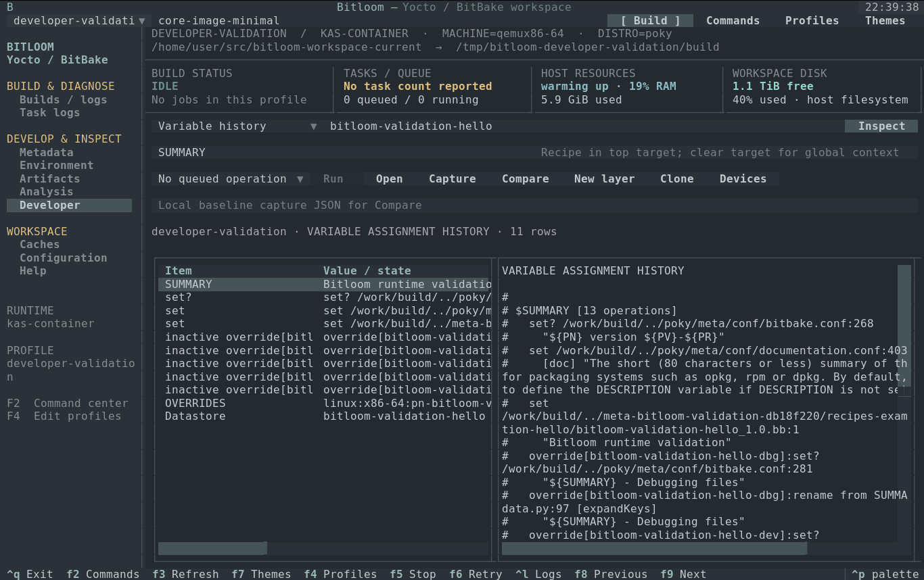Open Analysis in the sidebar
The image size is (924, 580).
(x=46, y=192)
